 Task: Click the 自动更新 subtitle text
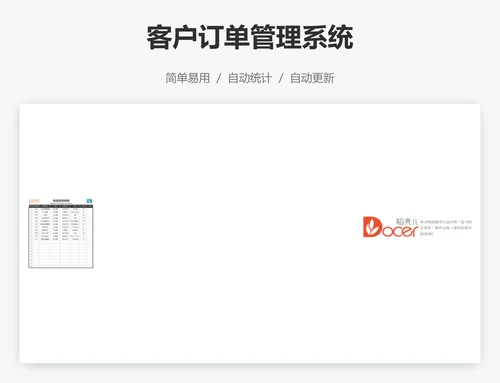312,78
